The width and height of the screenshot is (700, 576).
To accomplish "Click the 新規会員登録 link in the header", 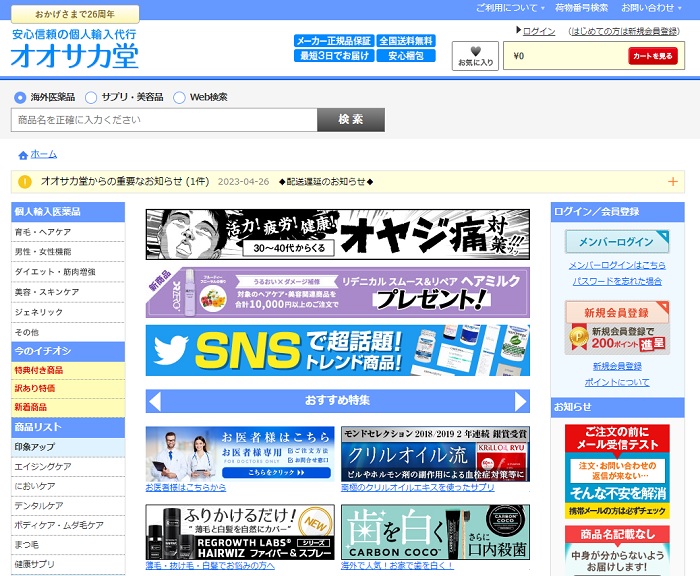I will [624, 31].
